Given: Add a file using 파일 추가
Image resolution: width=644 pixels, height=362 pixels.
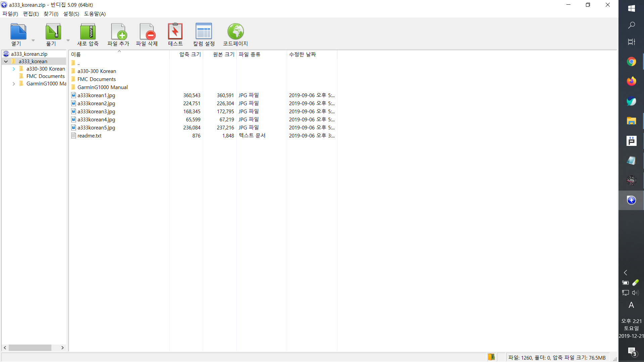Looking at the screenshot, I should click(x=118, y=34).
